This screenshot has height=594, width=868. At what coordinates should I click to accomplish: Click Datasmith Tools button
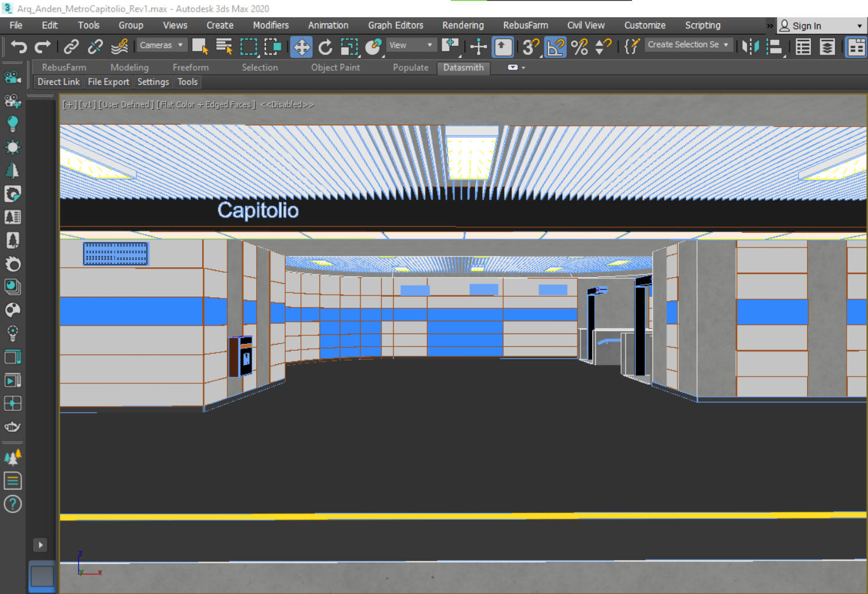pos(187,82)
